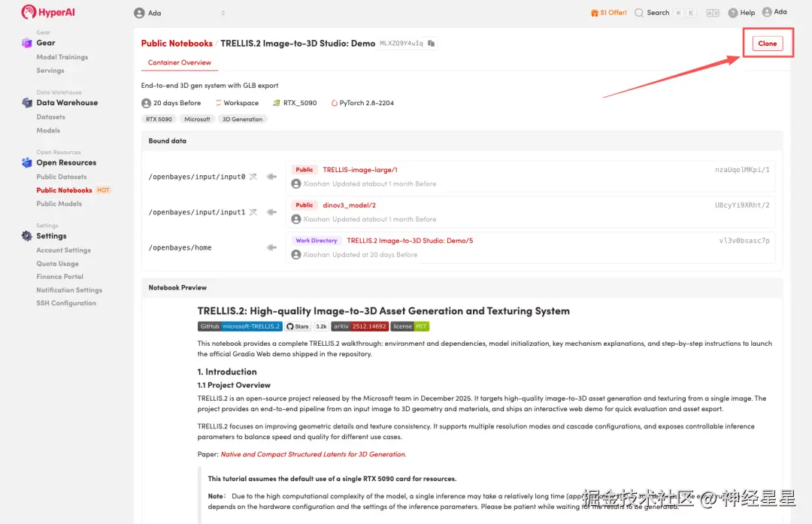The width and height of the screenshot is (812, 524).
Task: Click the language switch icon in the top bar
Action: [713, 13]
